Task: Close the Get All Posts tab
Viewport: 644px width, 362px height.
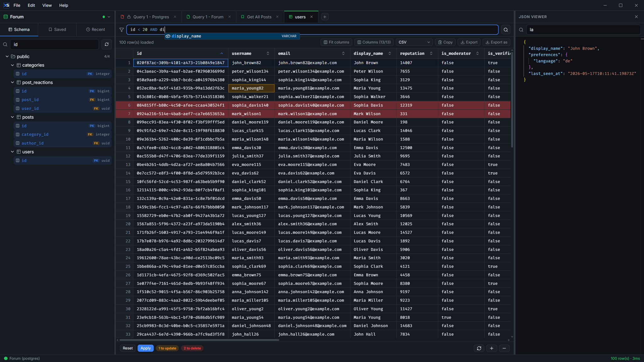Action: tap(277, 17)
